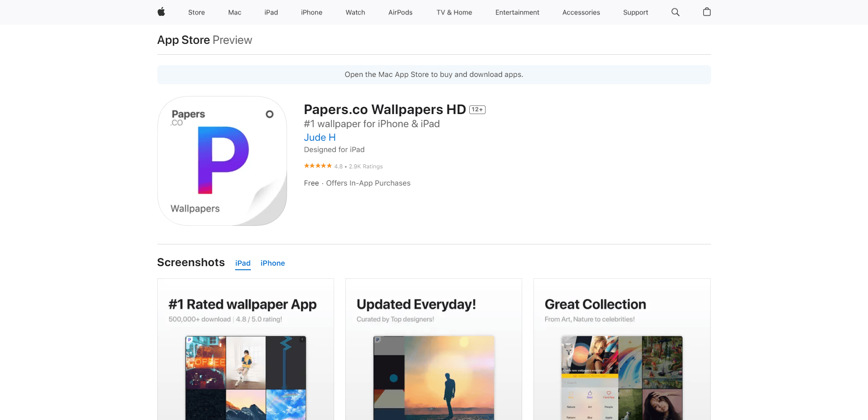Click 'Offers In-App Purchases' text
The image size is (868, 420).
[368, 183]
